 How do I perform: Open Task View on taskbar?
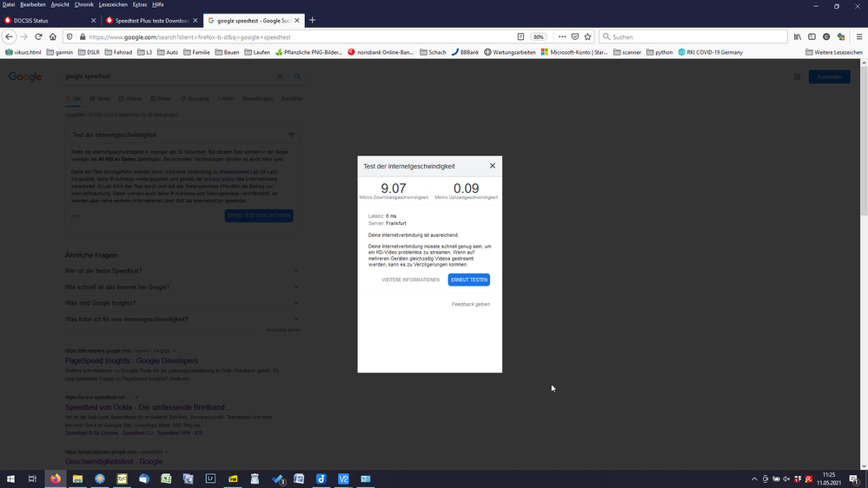32,479
